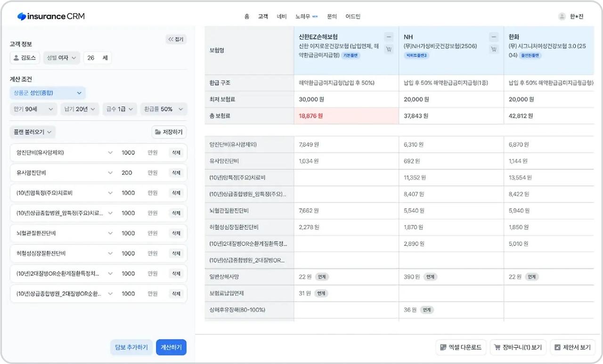Expand the 암진단비(유사암제외) coverage dropdown
Screen dimensions: 603x364
click(110, 153)
